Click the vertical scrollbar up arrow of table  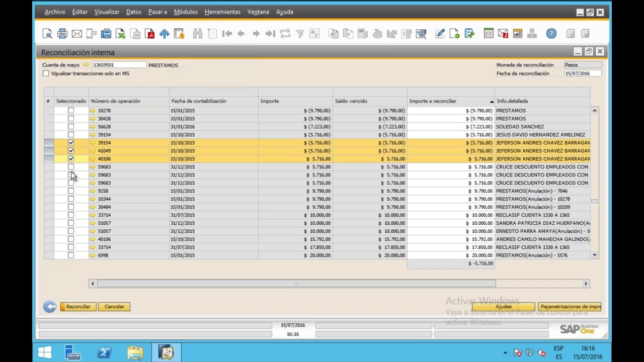(595, 111)
